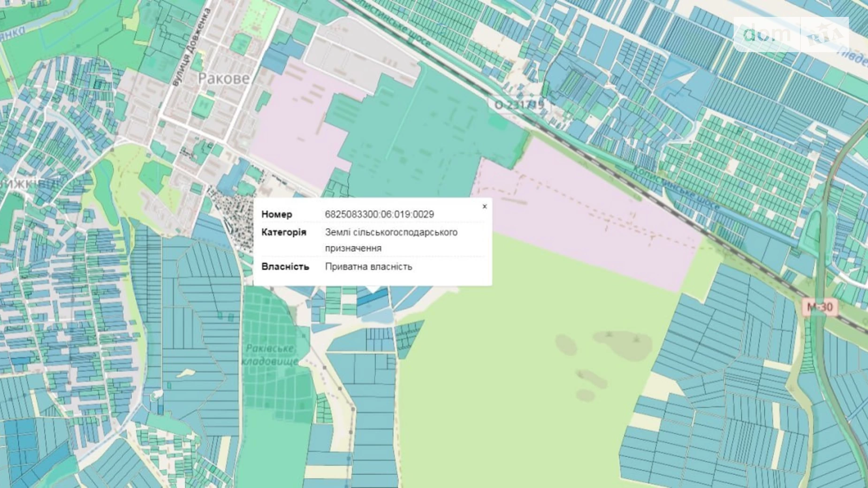Viewport: 868px width, 488px height.
Task: Click the small pond below the popup
Action: tap(378, 318)
